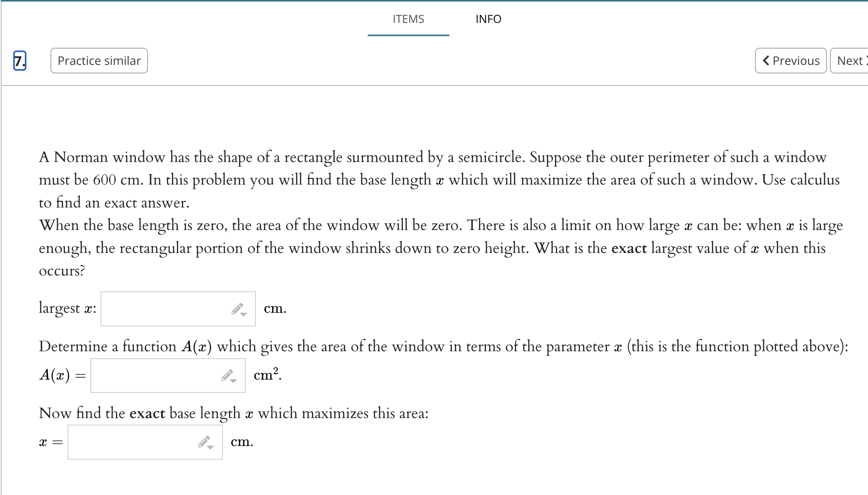Expand the math input dropdown beside largest x pencil
This screenshot has height=495, width=868.
click(244, 314)
